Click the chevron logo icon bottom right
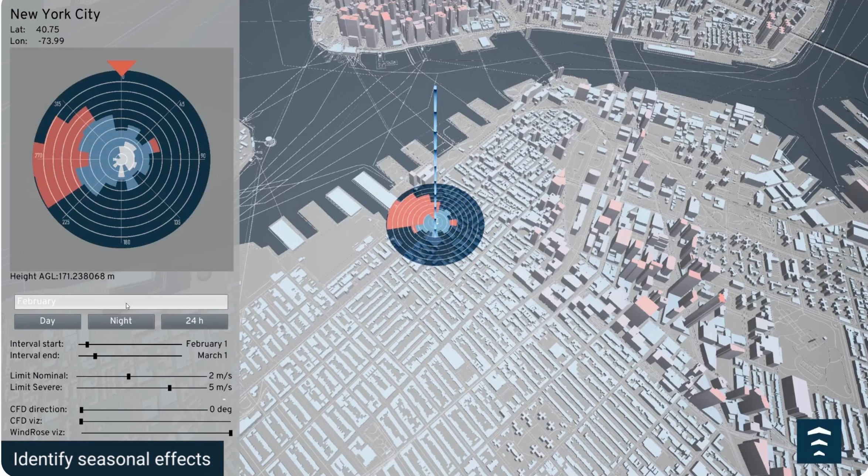The height and width of the screenshot is (476, 868). point(819,441)
